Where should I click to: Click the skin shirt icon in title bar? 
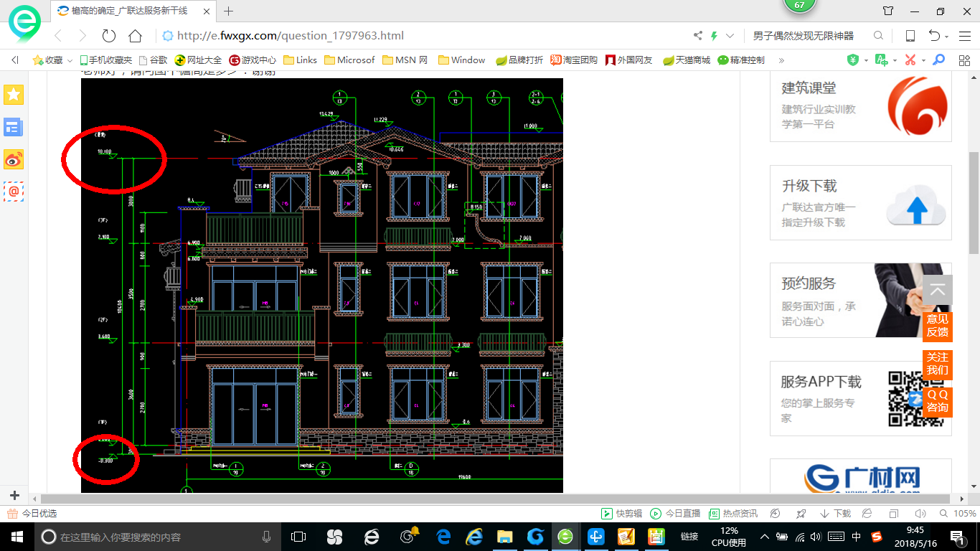[x=888, y=11]
